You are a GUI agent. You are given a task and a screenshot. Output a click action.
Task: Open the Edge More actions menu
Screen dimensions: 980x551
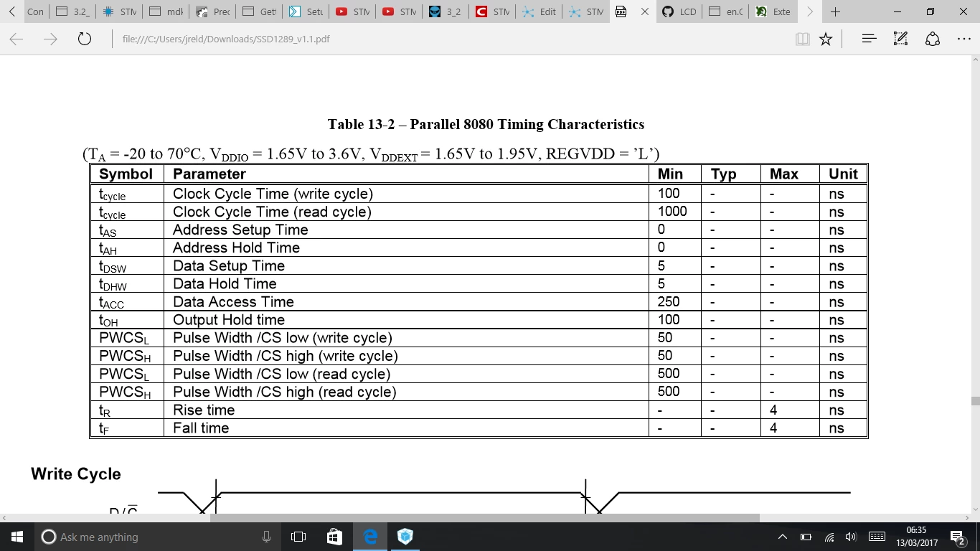click(x=964, y=39)
